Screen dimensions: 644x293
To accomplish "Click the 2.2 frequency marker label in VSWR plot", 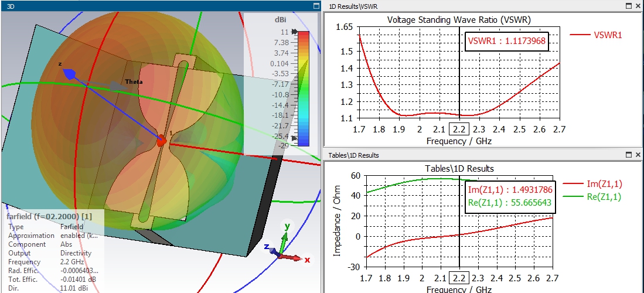I will tap(459, 130).
